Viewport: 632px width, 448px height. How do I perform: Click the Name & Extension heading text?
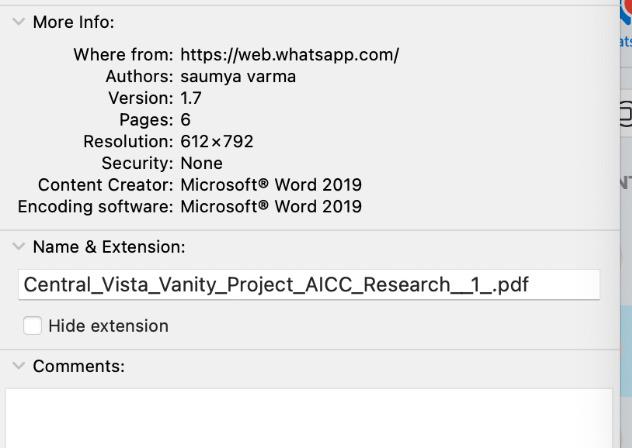pyautogui.click(x=109, y=247)
